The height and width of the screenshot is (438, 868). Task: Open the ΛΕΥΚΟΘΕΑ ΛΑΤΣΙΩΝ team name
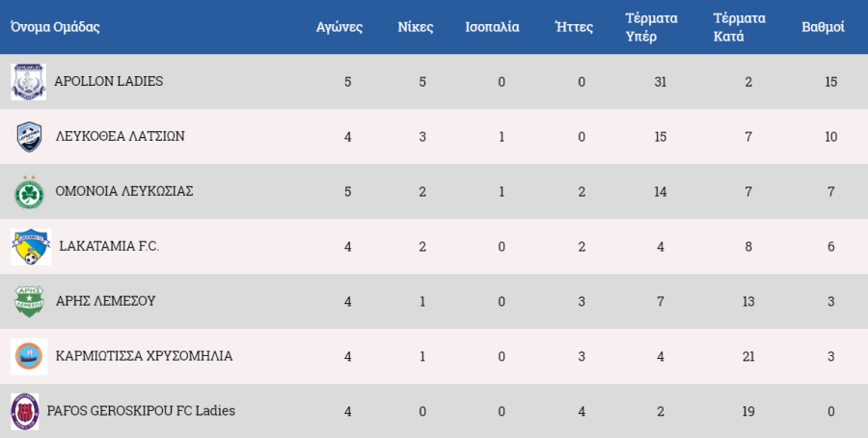pos(121,136)
